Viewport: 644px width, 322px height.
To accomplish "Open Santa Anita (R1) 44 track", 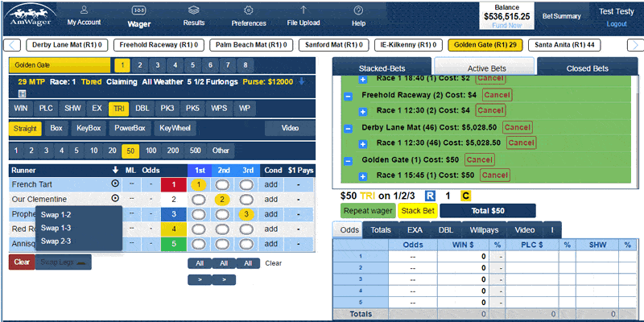I will (x=564, y=45).
